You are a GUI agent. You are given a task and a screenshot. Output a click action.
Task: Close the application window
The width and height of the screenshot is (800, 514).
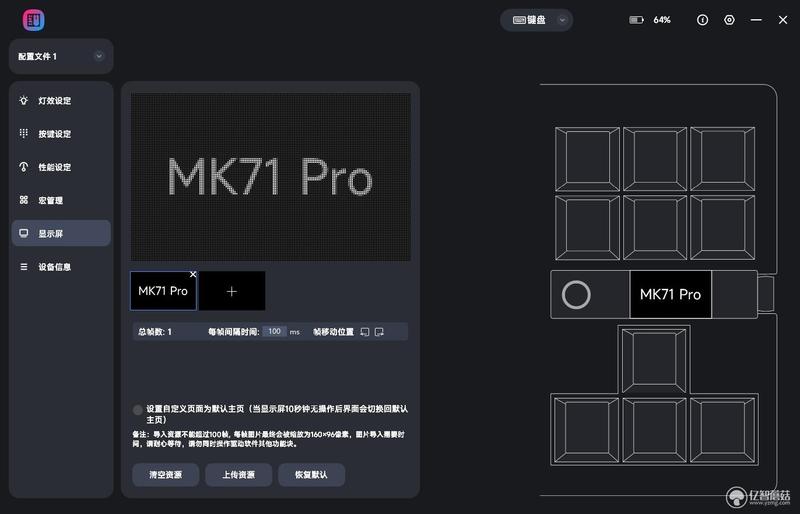pos(783,20)
